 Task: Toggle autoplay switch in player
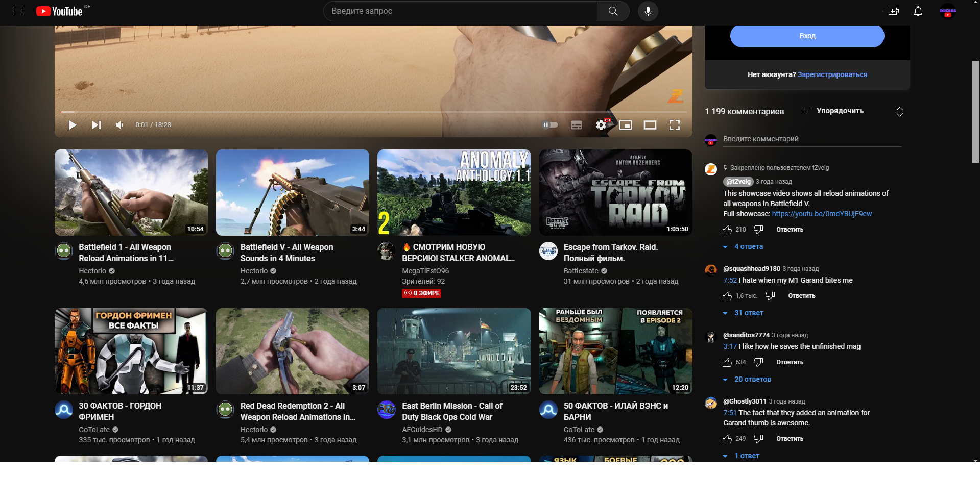(x=550, y=125)
